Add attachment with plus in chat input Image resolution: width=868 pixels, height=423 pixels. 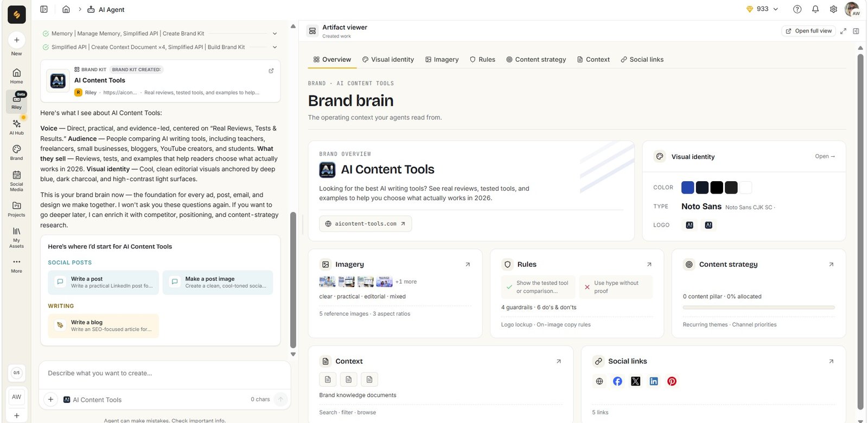50,400
